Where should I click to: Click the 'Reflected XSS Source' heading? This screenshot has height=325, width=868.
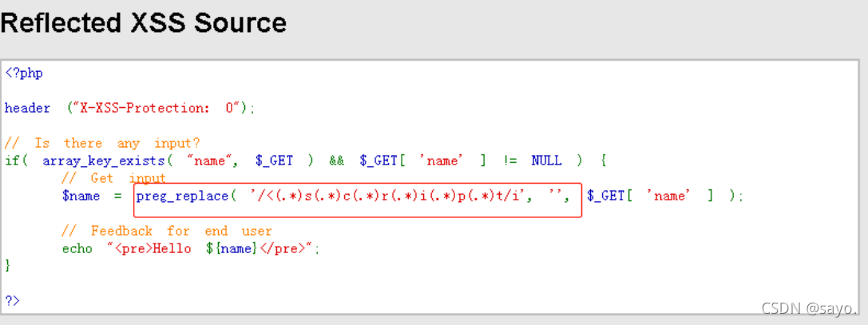[x=144, y=23]
